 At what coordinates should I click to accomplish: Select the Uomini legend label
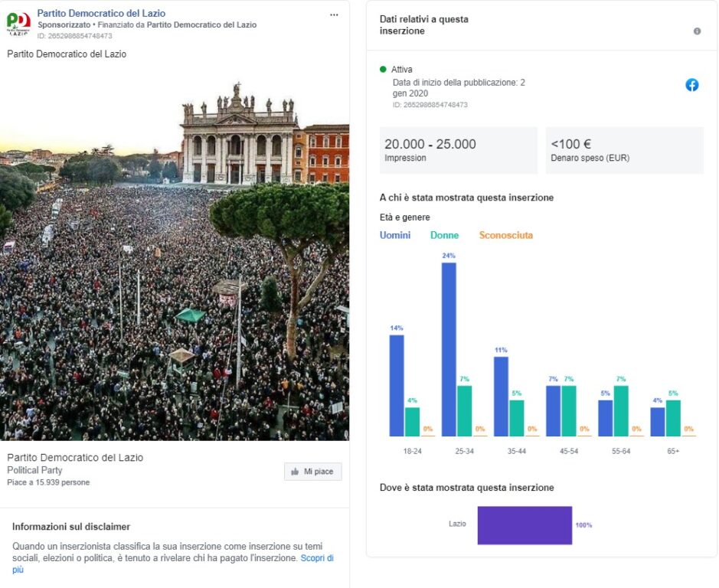(x=395, y=235)
